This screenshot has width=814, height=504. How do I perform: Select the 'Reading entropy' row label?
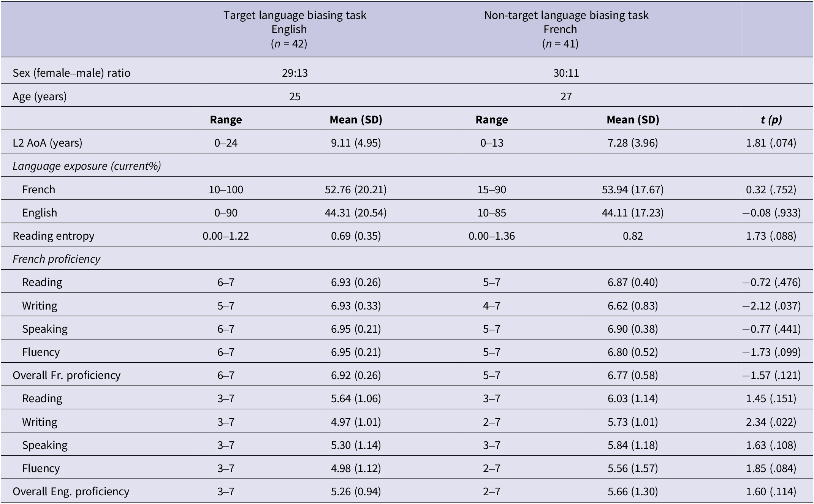[x=53, y=236]
